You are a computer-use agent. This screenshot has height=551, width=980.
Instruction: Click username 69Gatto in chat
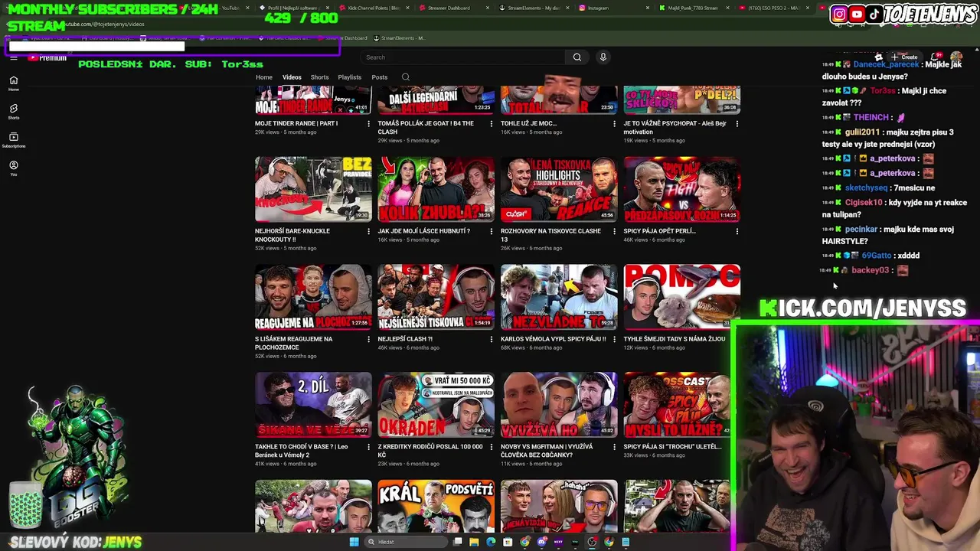pyautogui.click(x=877, y=256)
